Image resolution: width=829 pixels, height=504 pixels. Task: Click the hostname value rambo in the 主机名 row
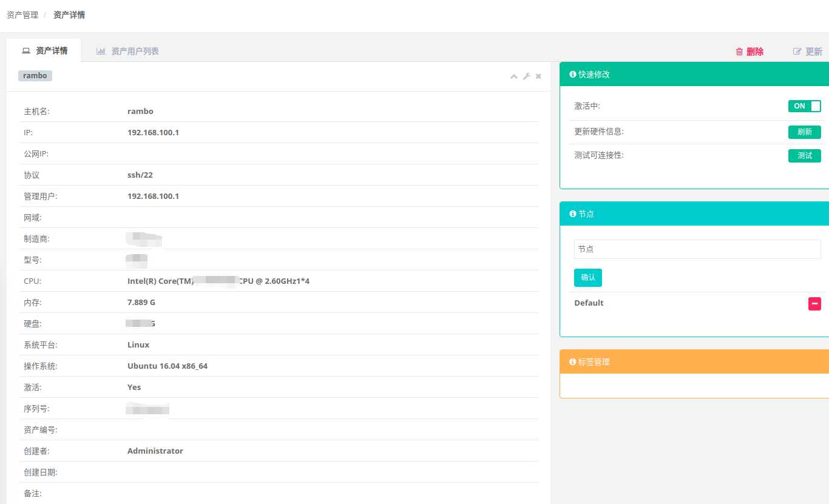(x=140, y=111)
